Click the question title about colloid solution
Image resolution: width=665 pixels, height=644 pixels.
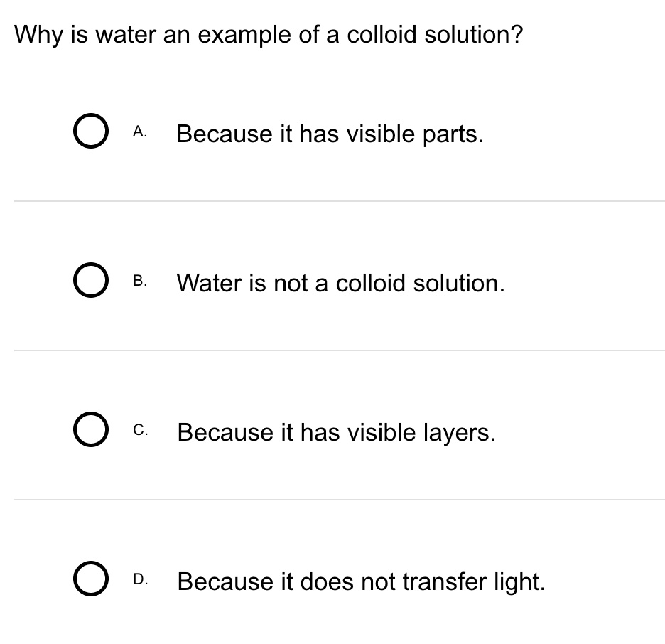pyautogui.click(x=268, y=33)
